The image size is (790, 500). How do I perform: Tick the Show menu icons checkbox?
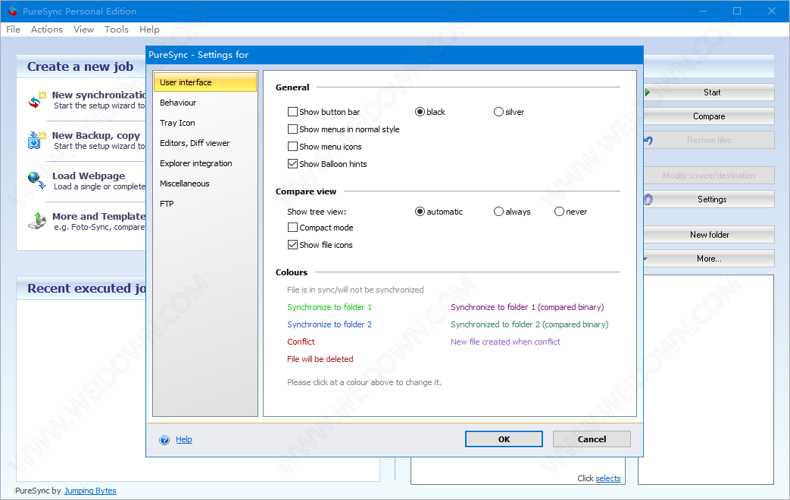click(292, 146)
